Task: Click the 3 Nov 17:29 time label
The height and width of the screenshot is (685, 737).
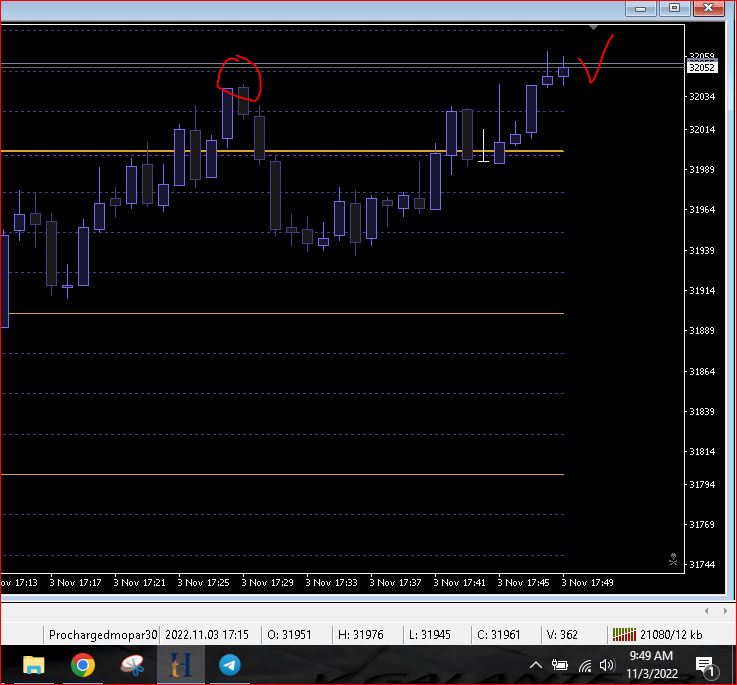Action: (x=267, y=583)
